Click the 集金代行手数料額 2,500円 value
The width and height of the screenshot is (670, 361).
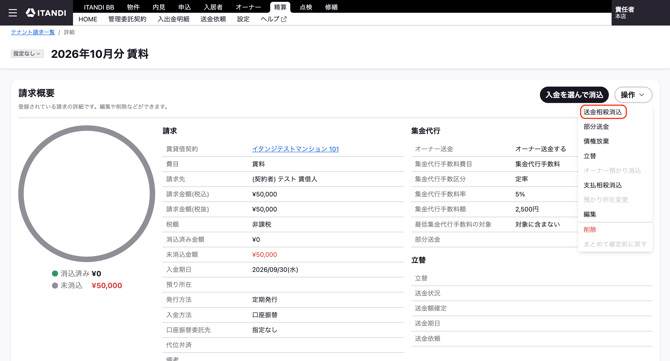tap(527, 209)
